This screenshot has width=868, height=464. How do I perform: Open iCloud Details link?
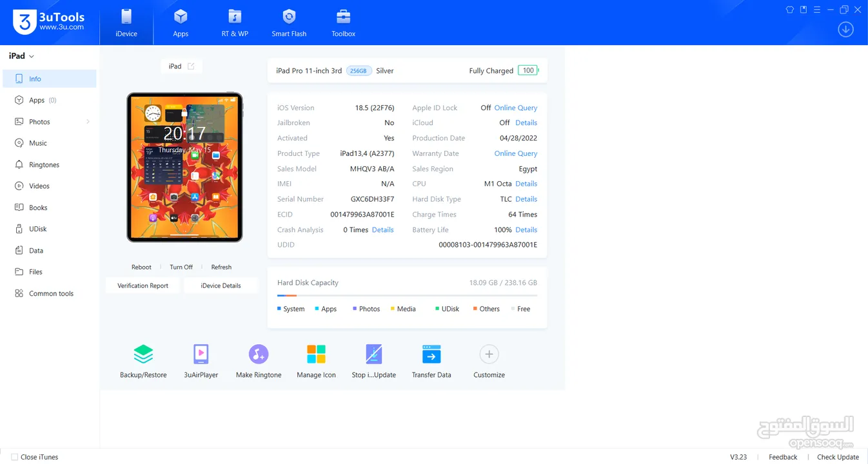tap(526, 122)
